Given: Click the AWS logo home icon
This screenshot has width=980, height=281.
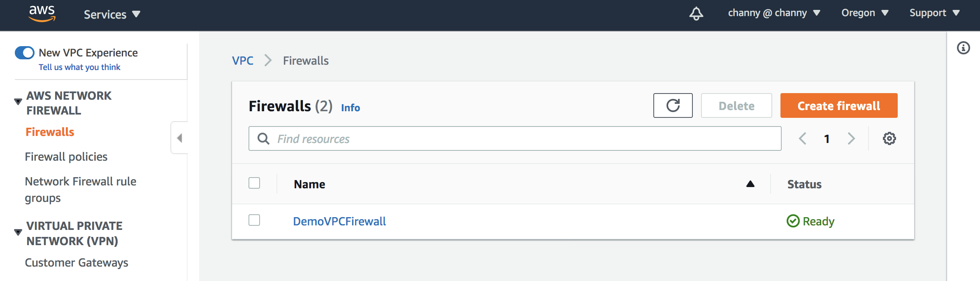Looking at the screenshot, I should [42, 14].
